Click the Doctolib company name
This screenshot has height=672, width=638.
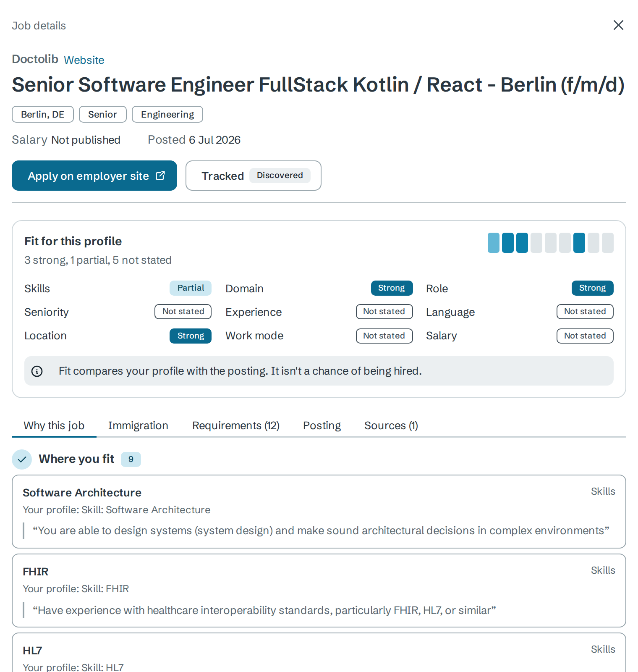(x=35, y=59)
